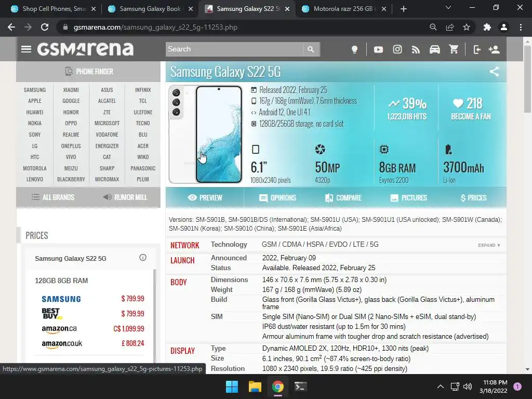The height and width of the screenshot is (399, 532).
Task: Open the Preview section
Action: point(205,197)
